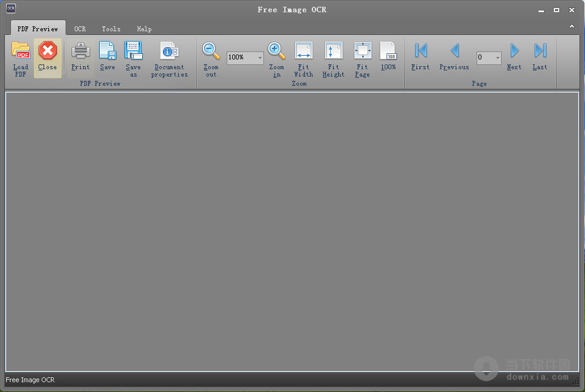The height and width of the screenshot is (392, 585).
Task: Open the Tools tab
Action: click(111, 29)
